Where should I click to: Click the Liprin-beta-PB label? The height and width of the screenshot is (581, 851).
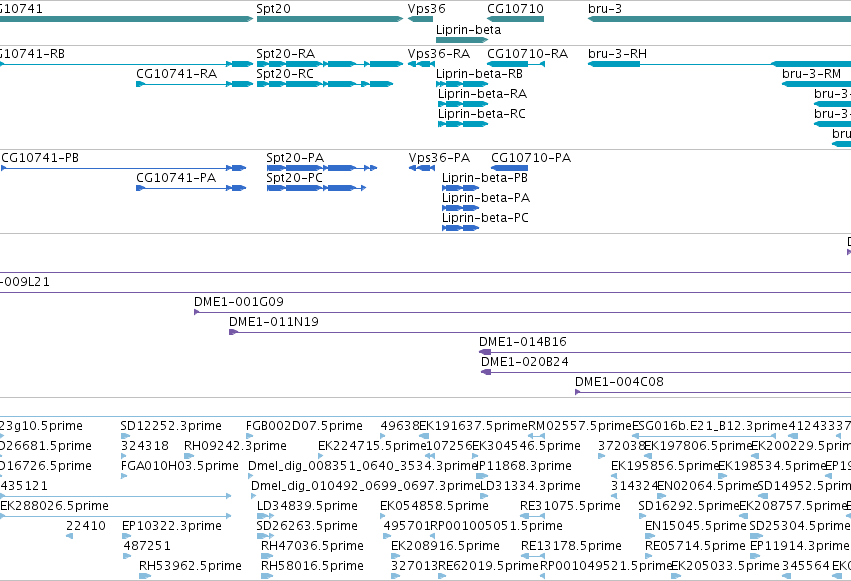tap(485, 178)
